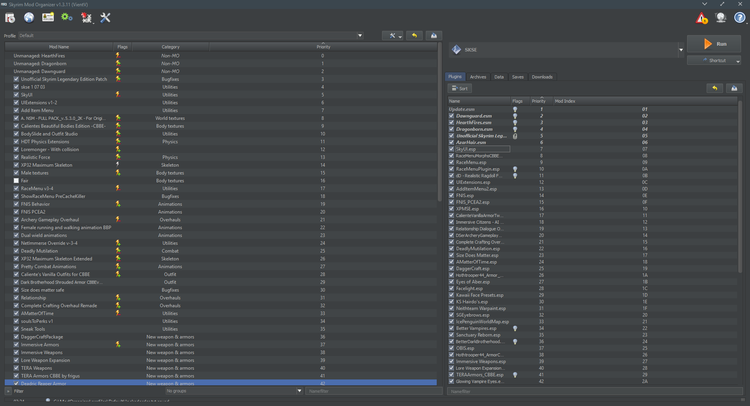This screenshot has width=750, height=406.
Task: Click the mod list tools wrench button
Action: [393, 35]
